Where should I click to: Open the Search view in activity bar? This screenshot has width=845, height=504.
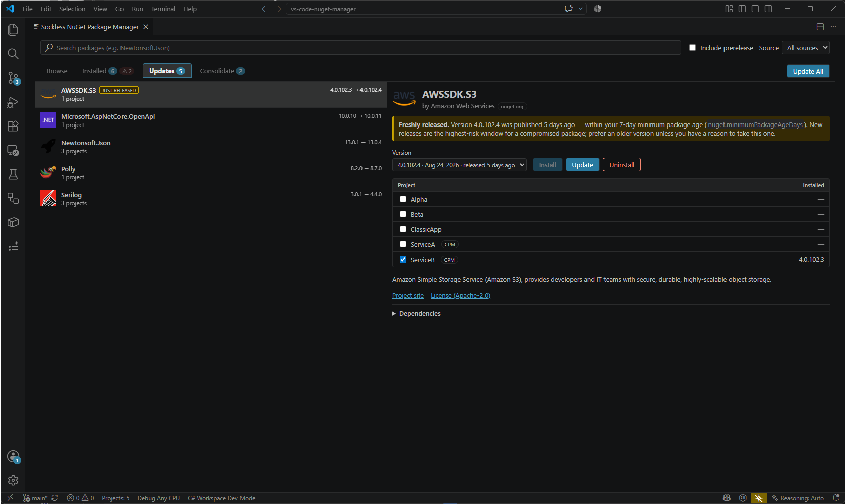13,54
